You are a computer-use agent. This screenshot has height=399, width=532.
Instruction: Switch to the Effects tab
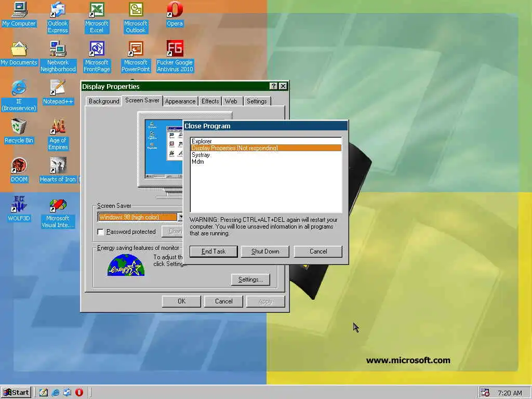pos(210,101)
